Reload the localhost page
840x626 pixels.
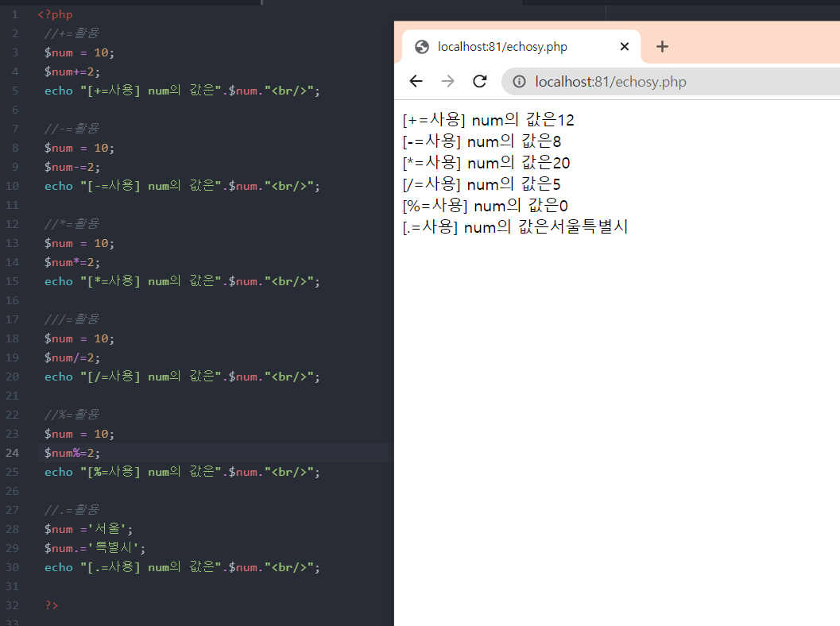pos(479,81)
